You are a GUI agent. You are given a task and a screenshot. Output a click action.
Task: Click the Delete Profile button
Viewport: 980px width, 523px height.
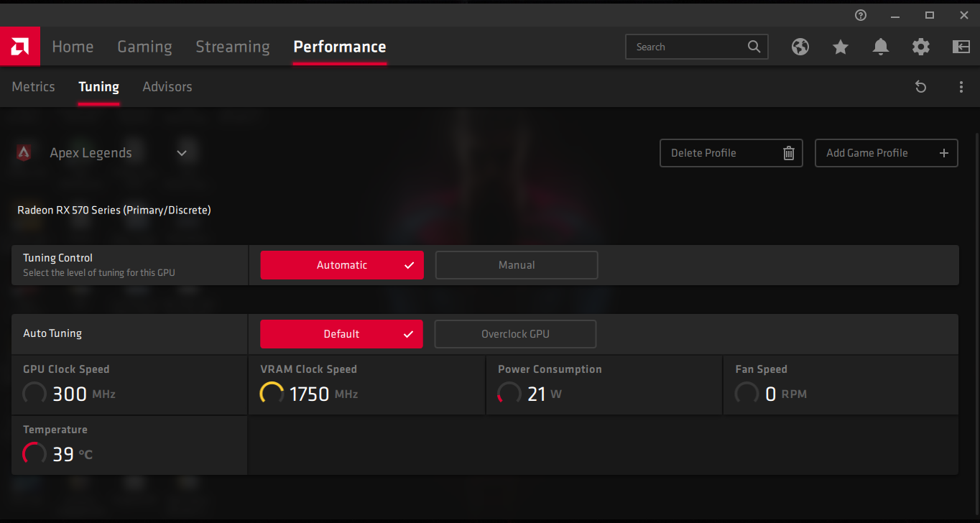coord(731,153)
